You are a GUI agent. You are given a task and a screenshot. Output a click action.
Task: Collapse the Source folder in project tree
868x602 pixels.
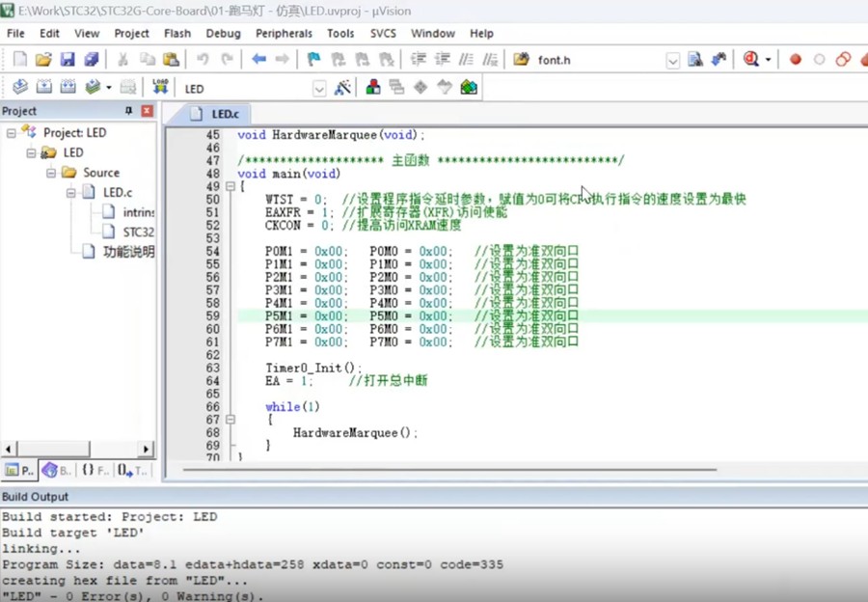click(x=50, y=173)
